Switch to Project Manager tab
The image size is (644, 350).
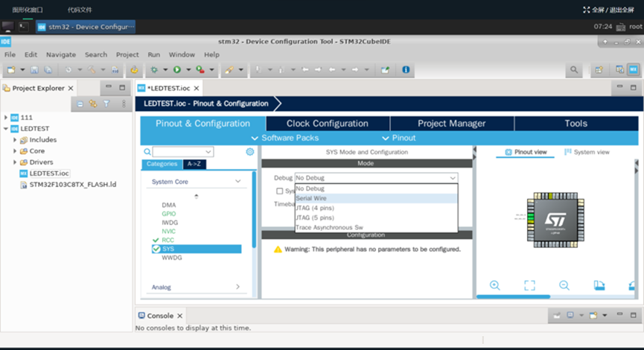(x=452, y=124)
